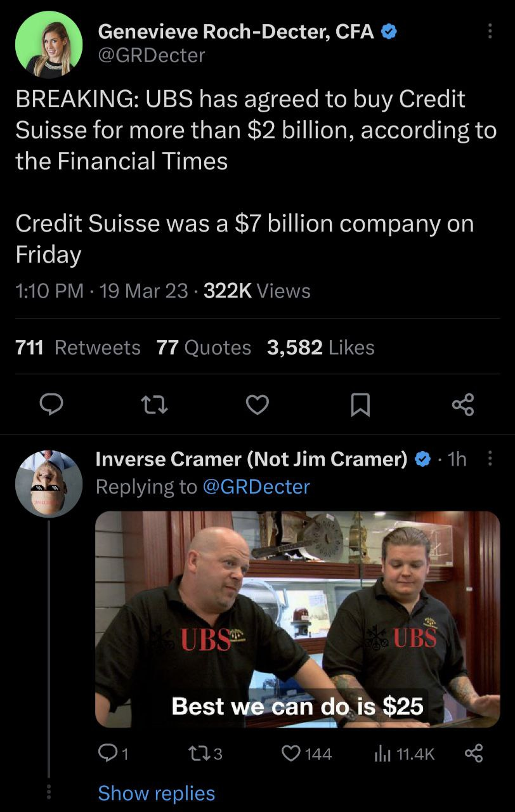Expand thread with Show replies

(x=156, y=793)
